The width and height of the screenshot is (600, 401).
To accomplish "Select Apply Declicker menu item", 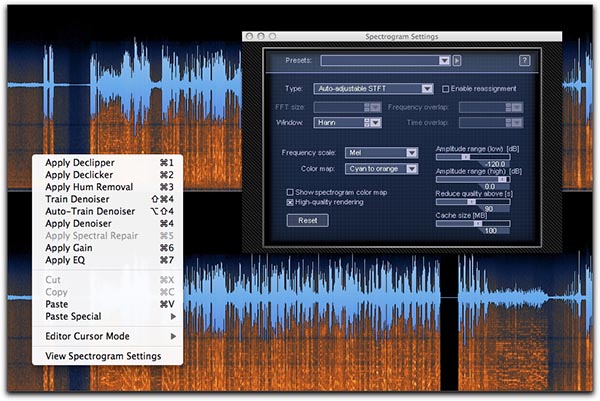I will [108, 175].
